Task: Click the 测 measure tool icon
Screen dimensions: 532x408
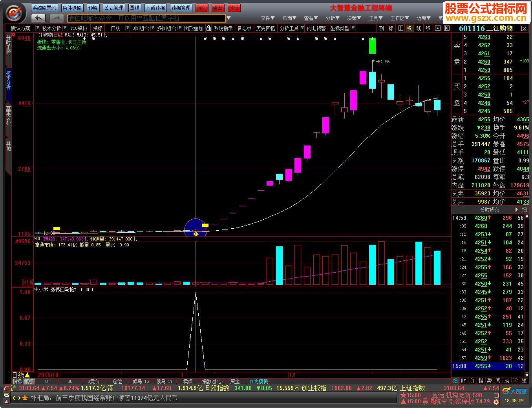Action: 382,28
